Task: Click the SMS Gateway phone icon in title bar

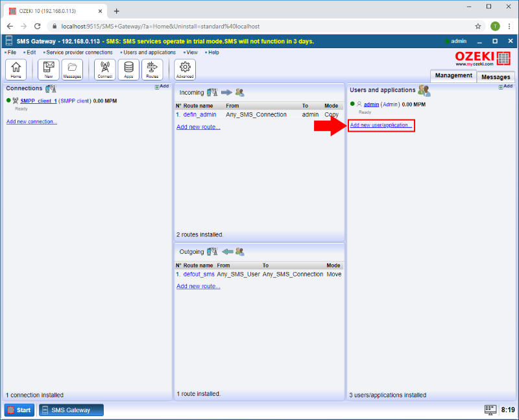Action: tap(9, 41)
